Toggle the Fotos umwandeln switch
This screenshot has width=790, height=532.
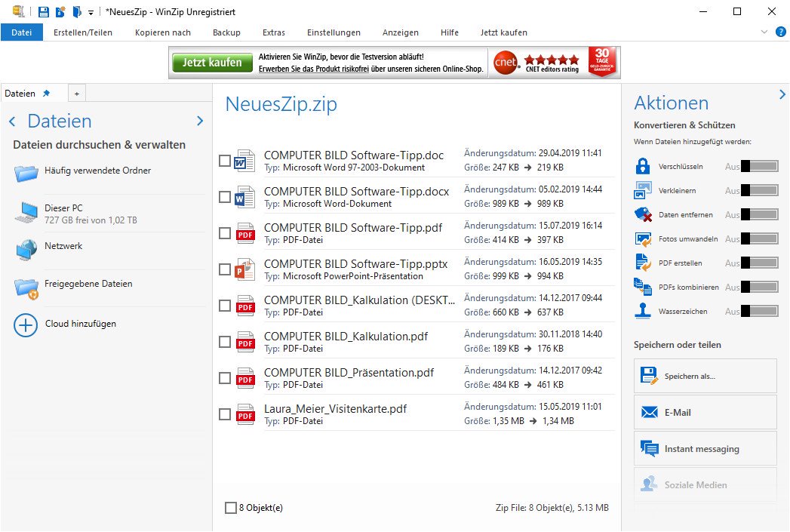pyautogui.click(x=760, y=238)
